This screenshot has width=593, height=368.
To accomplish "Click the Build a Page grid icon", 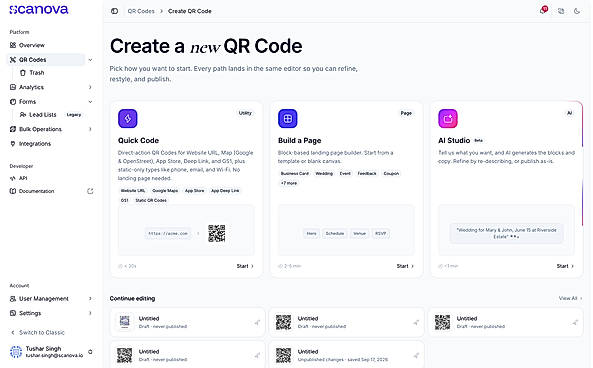I will (288, 118).
